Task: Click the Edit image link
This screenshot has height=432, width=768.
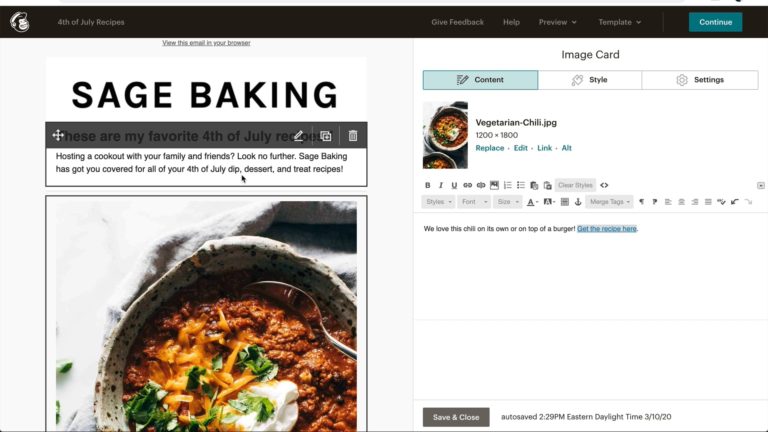Action: [521, 148]
